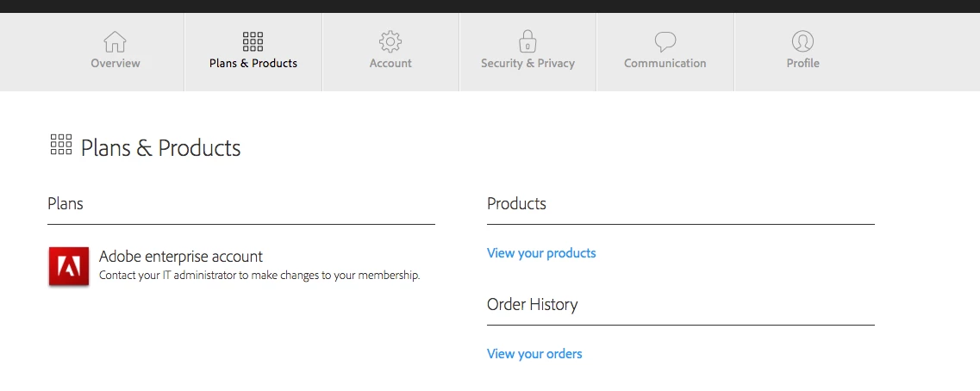This screenshot has width=980, height=391.
Task: Open the Communication tab label
Action: click(x=665, y=63)
